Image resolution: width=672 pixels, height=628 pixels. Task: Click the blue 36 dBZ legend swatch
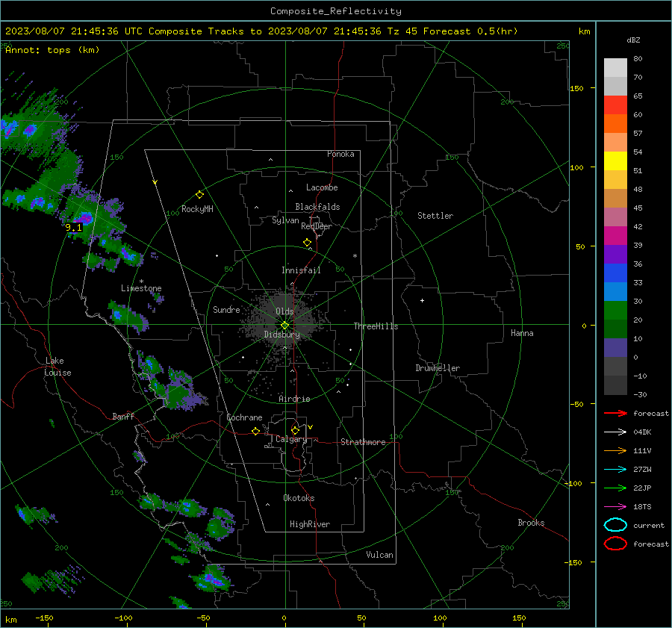point(615,273)
